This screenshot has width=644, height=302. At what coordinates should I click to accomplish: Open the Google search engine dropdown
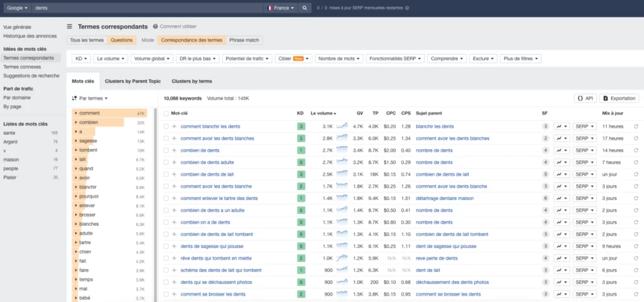click(x=17, y=8)
